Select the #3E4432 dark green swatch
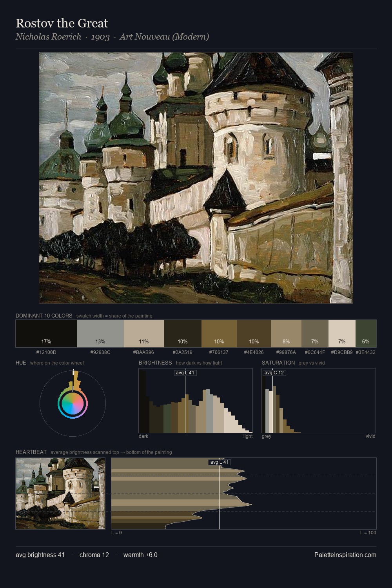The height and width of the screenshot is (588, 392). [x=366, y=334]
